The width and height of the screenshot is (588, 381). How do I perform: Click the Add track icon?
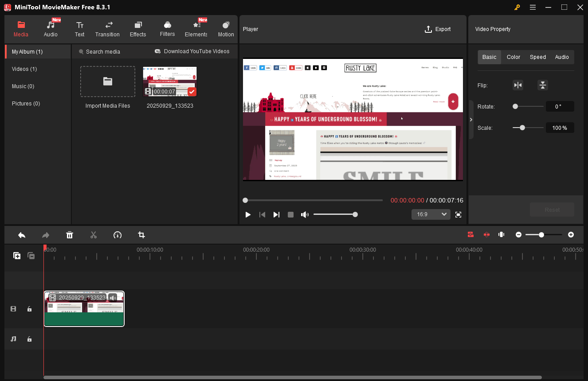[17, 256]
